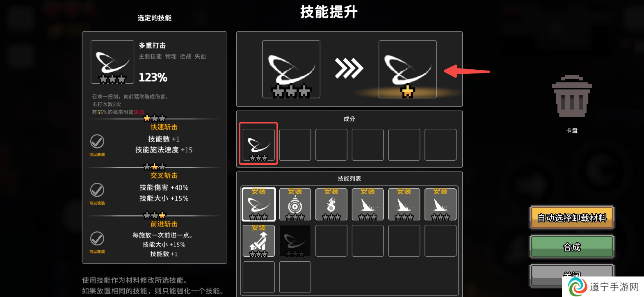Select the target bullseye skill in list

pos(295,204)
